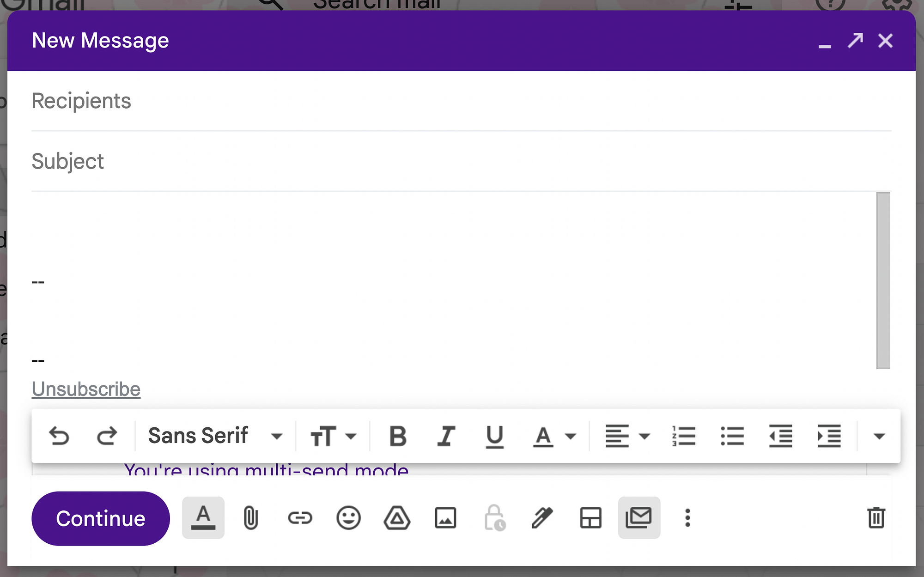Click the Delete/trash icon

point(876,518)
